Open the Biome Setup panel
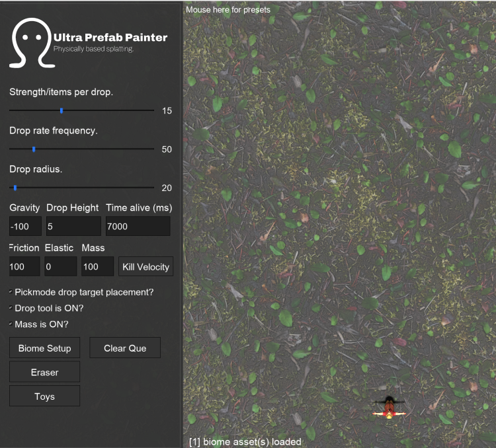The image size is (496, 448). (x=44, y=348)
